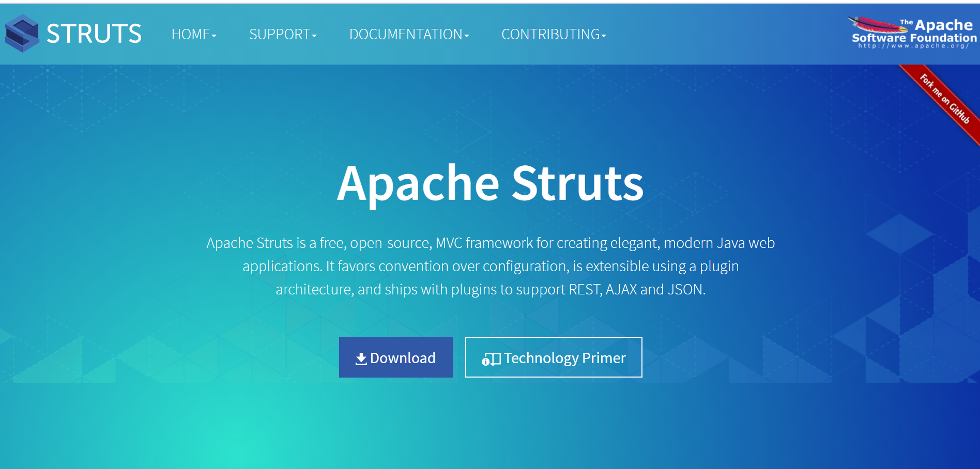Click the SUPPORT navigation link

pyautogui.click(x=283, y=34)
